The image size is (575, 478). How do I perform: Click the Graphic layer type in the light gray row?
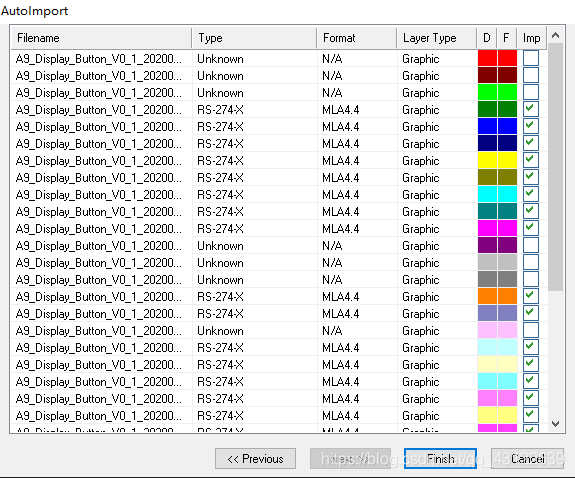click(420, 263)
